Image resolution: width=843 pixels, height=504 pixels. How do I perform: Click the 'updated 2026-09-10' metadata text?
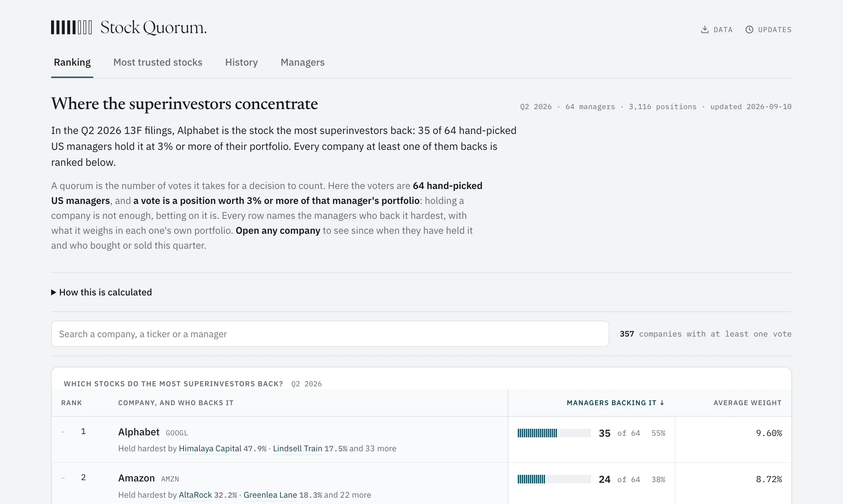pyautogui.click(x=751, y=107)
